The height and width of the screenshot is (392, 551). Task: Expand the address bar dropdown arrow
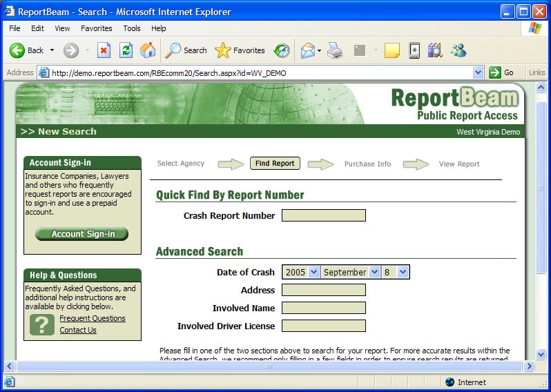pyautogui.click(x=478, y=73)
